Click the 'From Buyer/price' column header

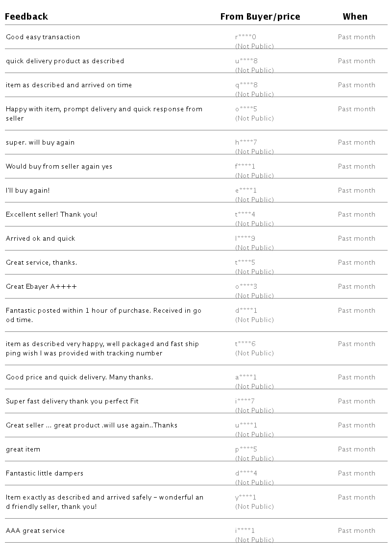(x=260, y=17)
